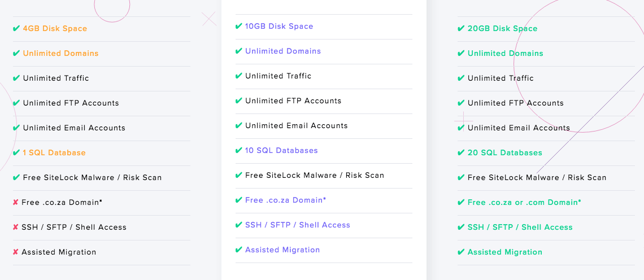Click the checkmark next to 10GB Disk Space
The width and height of the screenshot is (644, 280).
238,27
